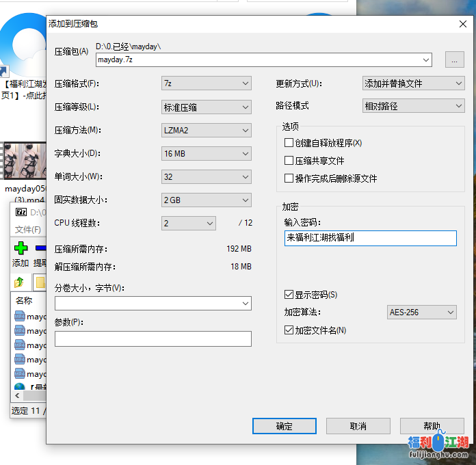Toggle the 加密文件名 checkbox
Image resolution: width=476 pixels, height=465 pixels.
click(x=289, y=330)
